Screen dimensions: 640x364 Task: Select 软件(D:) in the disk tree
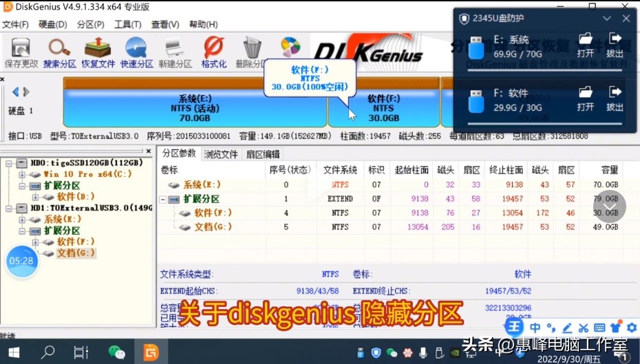[x=76, y=197]
